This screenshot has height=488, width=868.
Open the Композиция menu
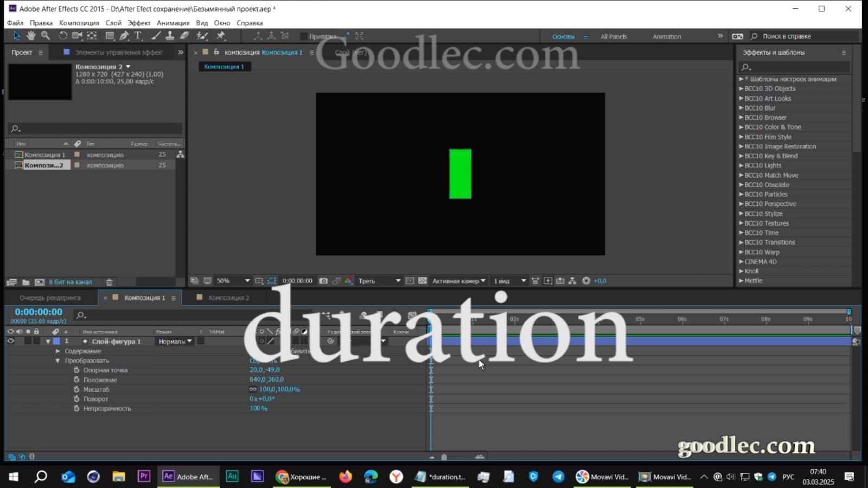79,23
